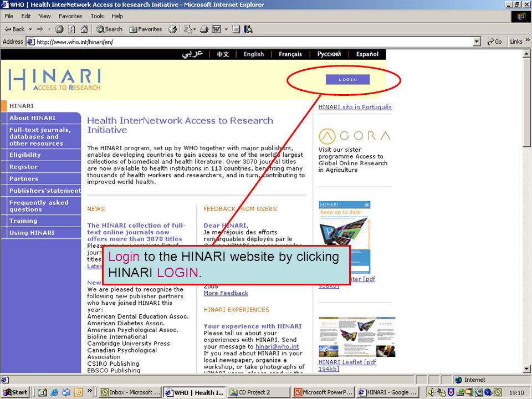
Task: Click the orange clock quick launch icon
Action: 78,392
